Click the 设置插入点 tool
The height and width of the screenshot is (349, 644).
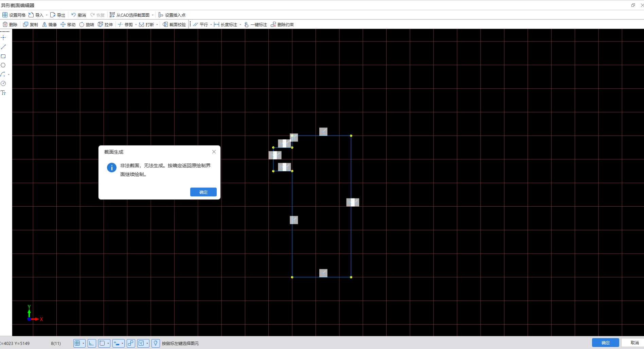pos(172,15)
